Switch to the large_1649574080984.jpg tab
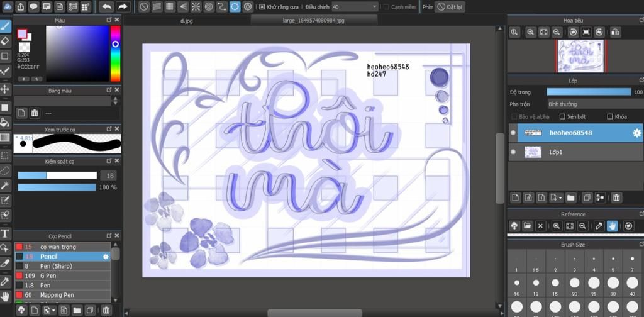The image size is (644, 317). point(313,20)
